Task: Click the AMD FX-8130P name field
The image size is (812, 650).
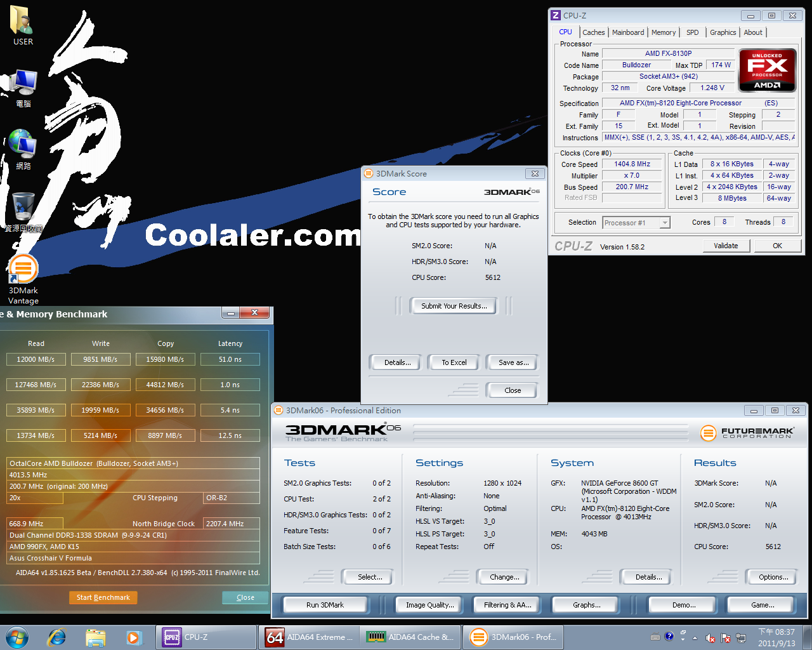Action: [668, 53]
